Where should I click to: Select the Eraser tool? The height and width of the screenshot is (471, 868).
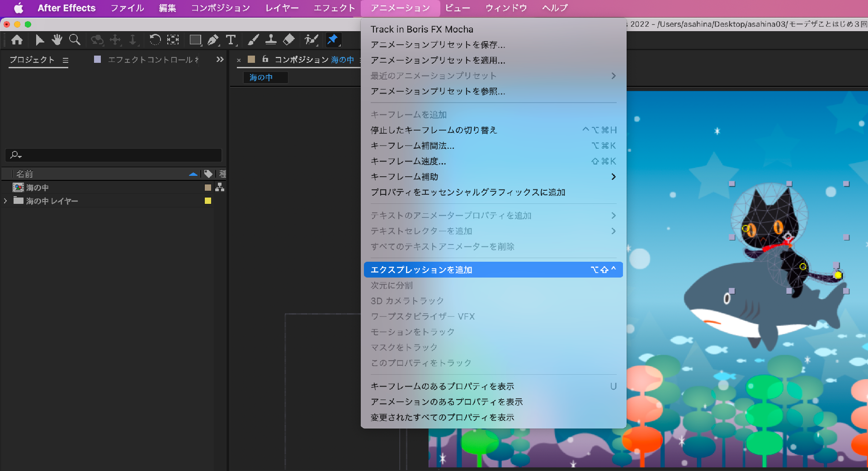[x=288, y=40]
